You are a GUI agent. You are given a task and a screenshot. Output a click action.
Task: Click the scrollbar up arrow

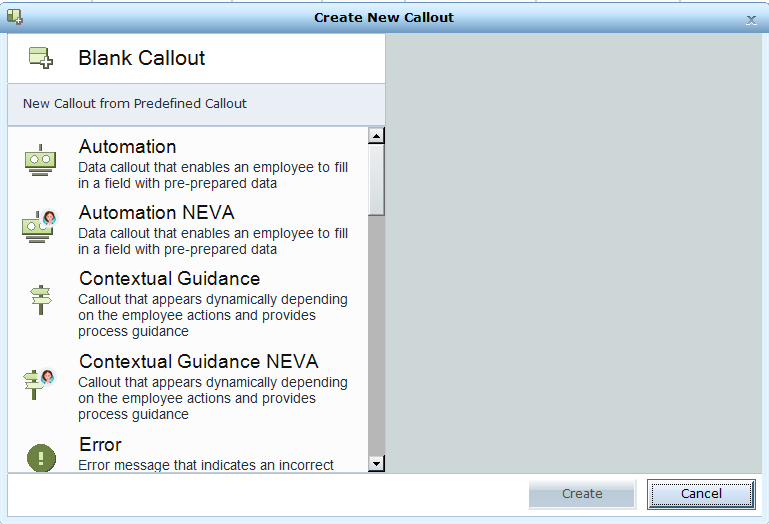376,136
